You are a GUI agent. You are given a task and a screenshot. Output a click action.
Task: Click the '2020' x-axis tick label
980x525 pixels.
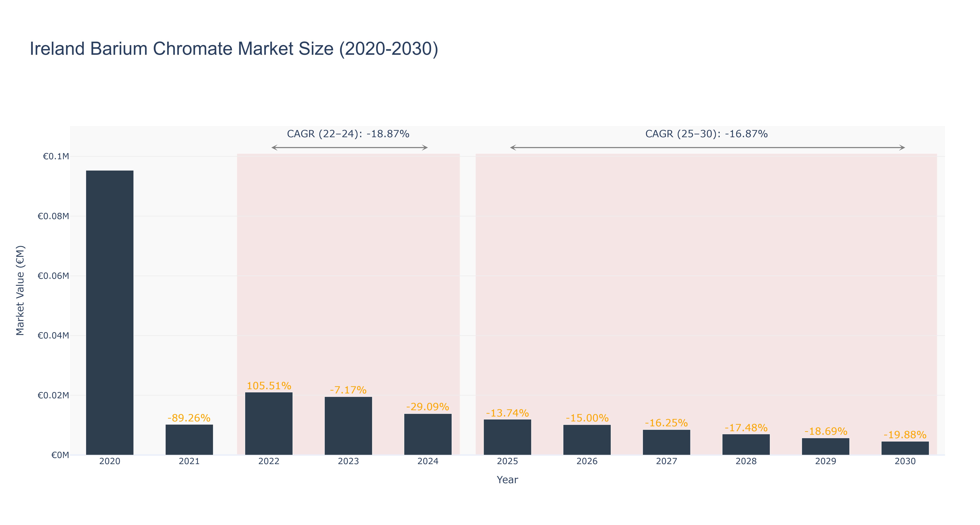(110, 461)
